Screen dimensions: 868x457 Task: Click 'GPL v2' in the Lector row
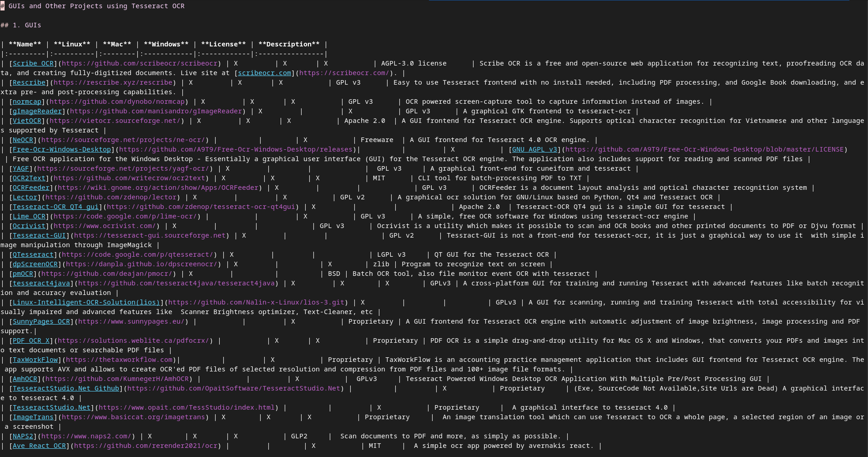click(x=353, y=197)
